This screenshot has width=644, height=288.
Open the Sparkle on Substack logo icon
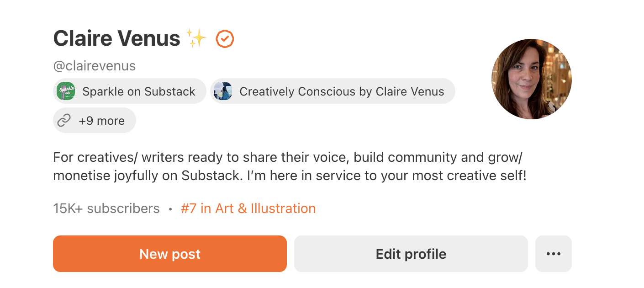tap(66, 91)
